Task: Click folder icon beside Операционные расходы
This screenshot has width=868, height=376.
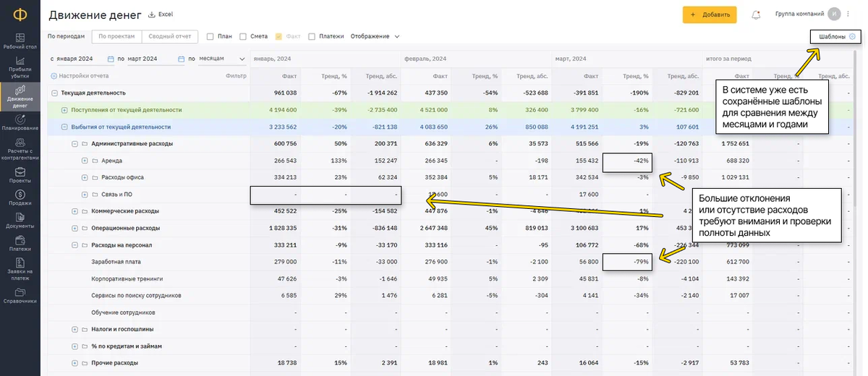Action: coord(85,228)
